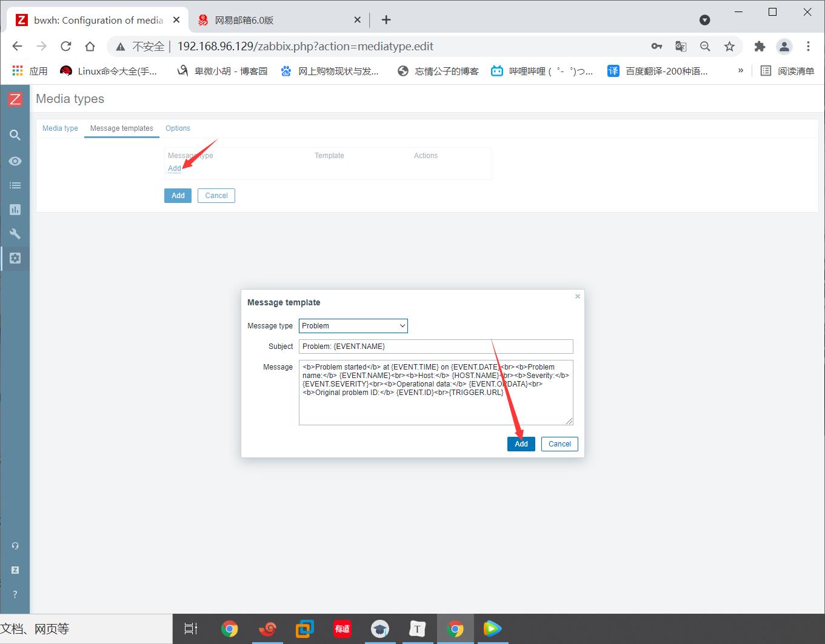Open a new browser tab
The height and width of the screenshot is (644, 825).
[386, 20]
